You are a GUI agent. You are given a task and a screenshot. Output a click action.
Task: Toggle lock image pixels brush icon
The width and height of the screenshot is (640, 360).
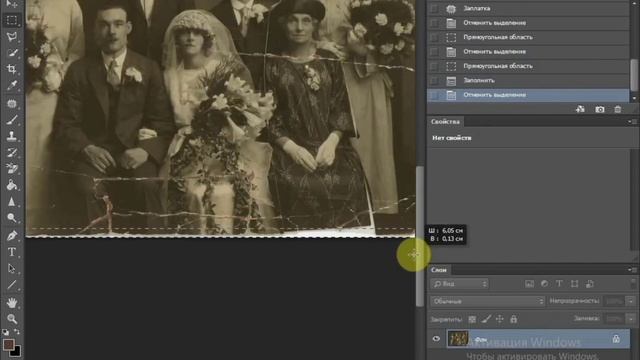(486, 319)
